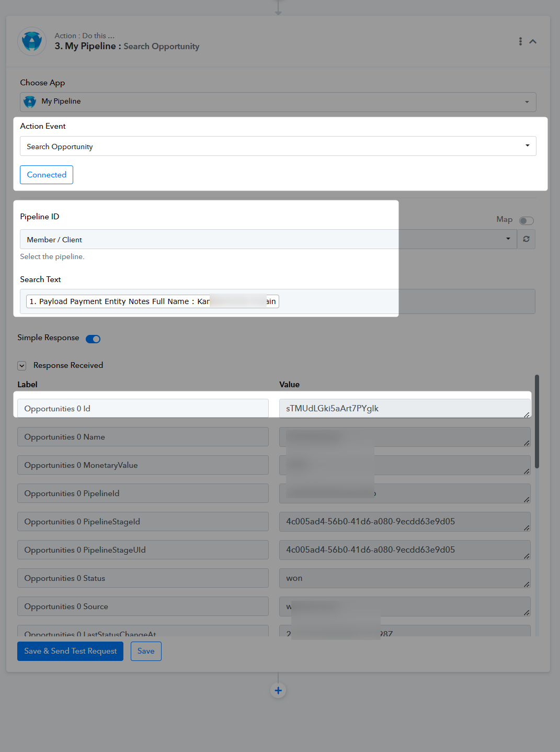Click Save & Send Test Request
560x752 pixels.
pos(70,651)
